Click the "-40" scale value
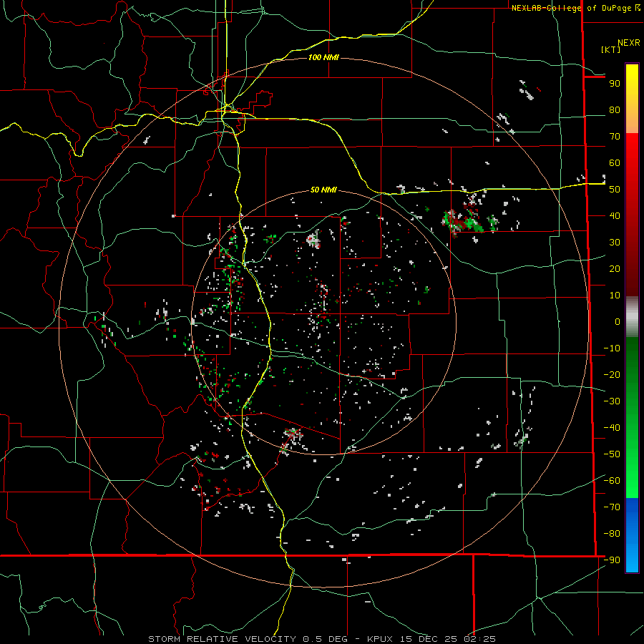Viewport: 644px width, 644px height. pyautogui.click(x=612, y=428)
